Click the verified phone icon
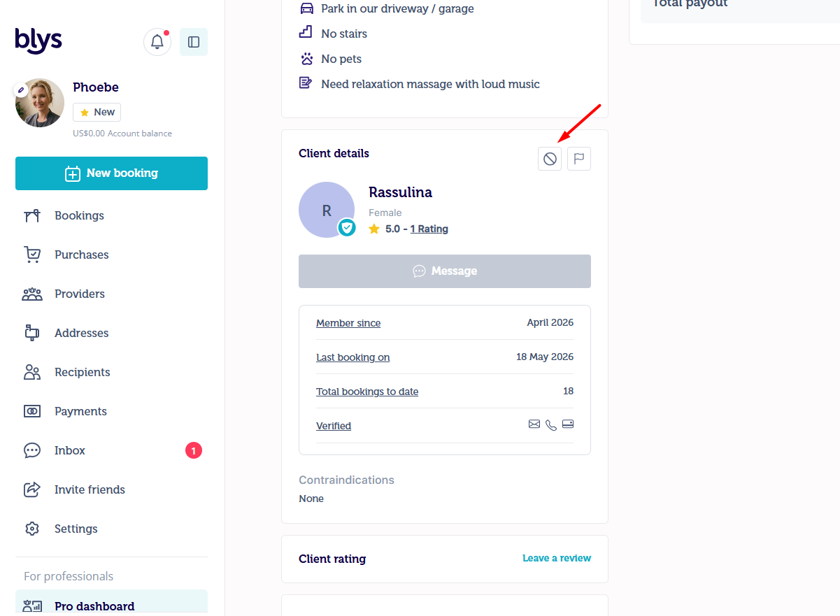 (x=551, y=425)
